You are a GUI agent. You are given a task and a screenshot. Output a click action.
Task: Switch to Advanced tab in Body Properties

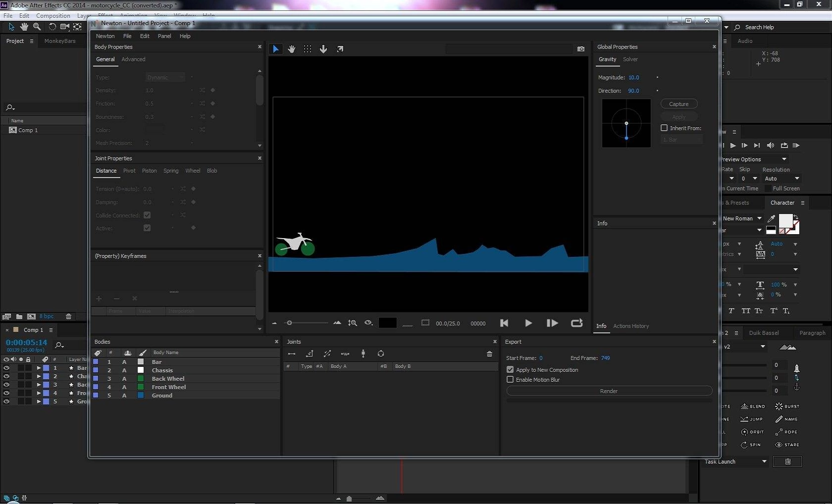point(133,59)
